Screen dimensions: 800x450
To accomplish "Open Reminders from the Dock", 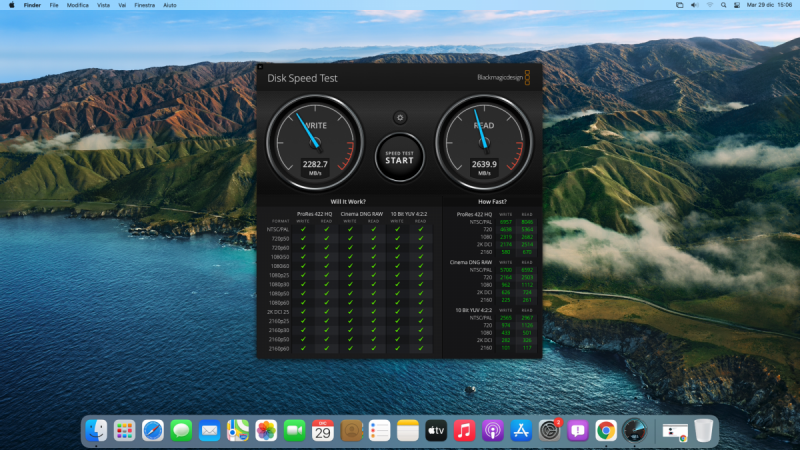I will click(379, 431).
